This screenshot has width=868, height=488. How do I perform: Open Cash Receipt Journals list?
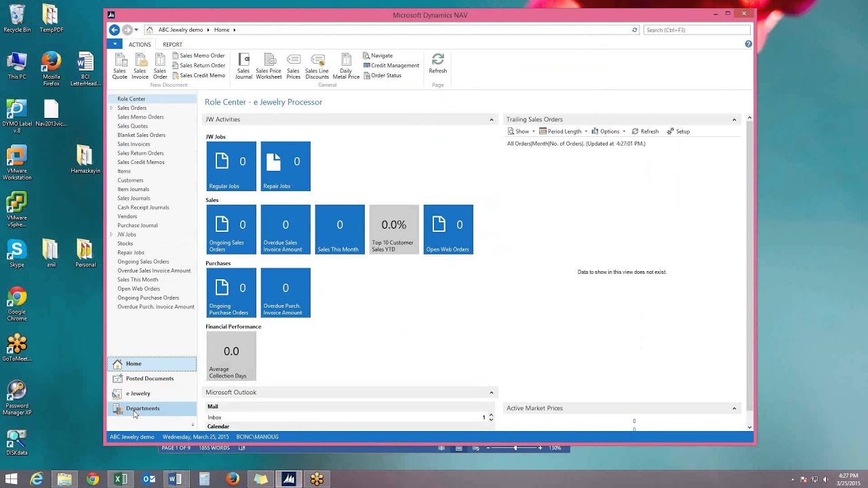[x=143, y=207]
